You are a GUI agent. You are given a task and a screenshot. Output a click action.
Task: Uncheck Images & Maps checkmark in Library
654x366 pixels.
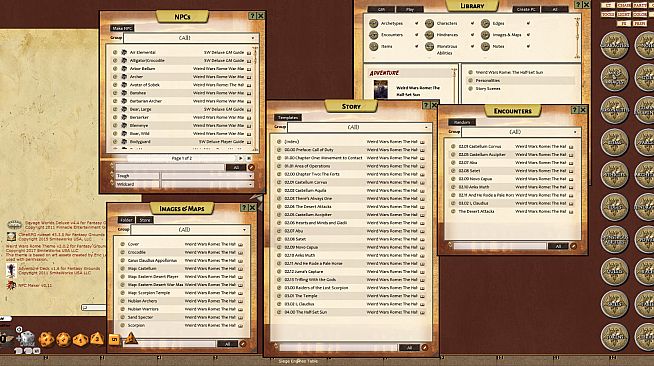pyautogui.click(x=528, y=35)
